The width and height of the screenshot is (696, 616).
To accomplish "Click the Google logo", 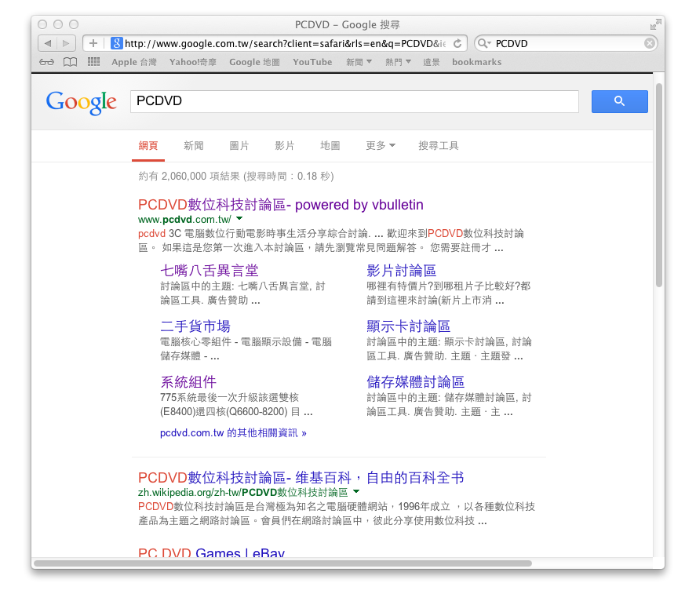I will pos(82,103).
